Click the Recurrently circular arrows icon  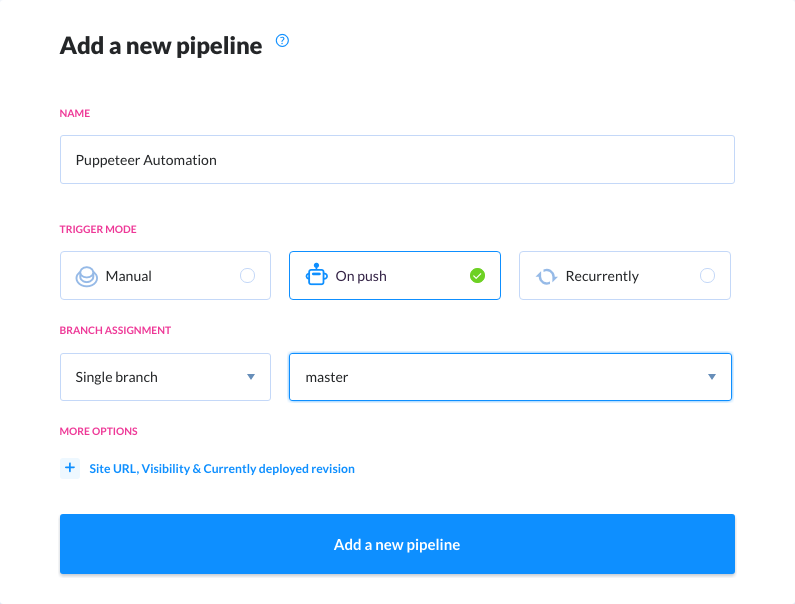pos(547,276)
